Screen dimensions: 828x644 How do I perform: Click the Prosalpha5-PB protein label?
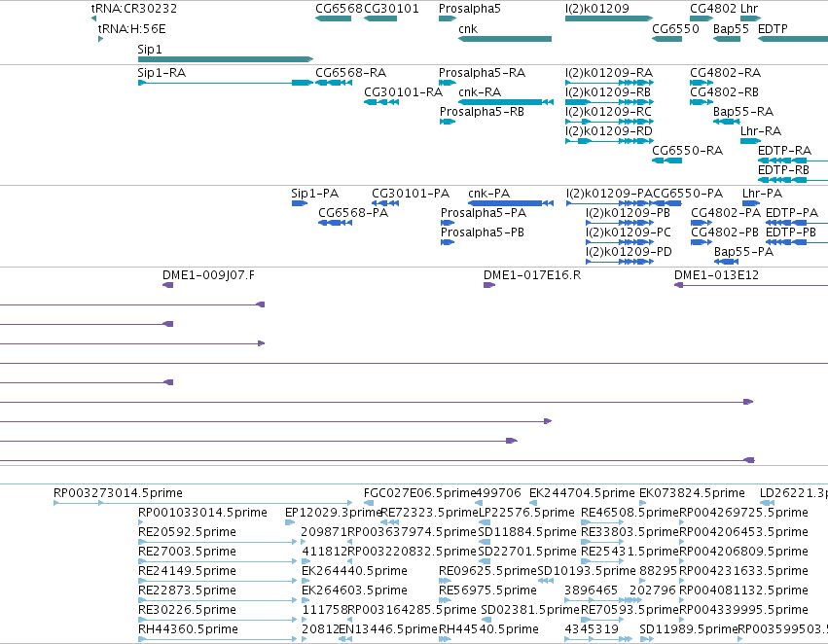(x=483, y=233)
